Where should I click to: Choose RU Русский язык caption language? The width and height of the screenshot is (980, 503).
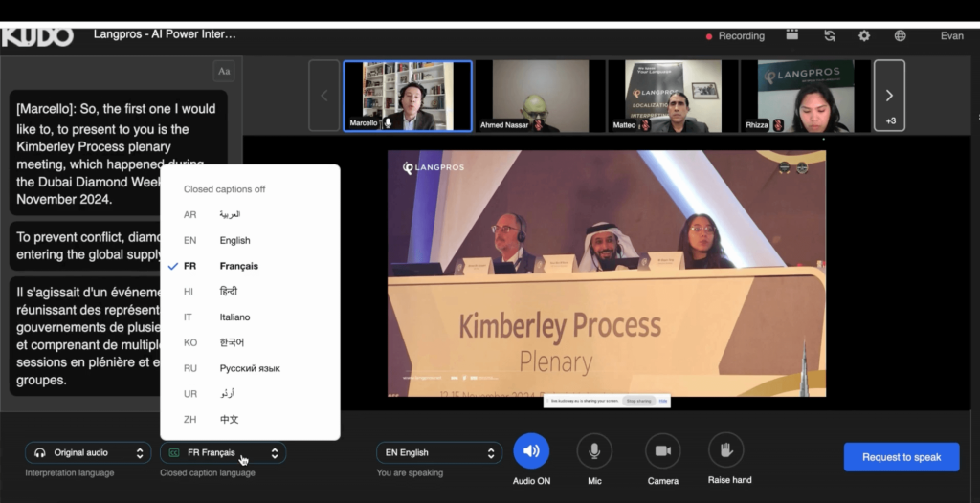click(250, 369)
